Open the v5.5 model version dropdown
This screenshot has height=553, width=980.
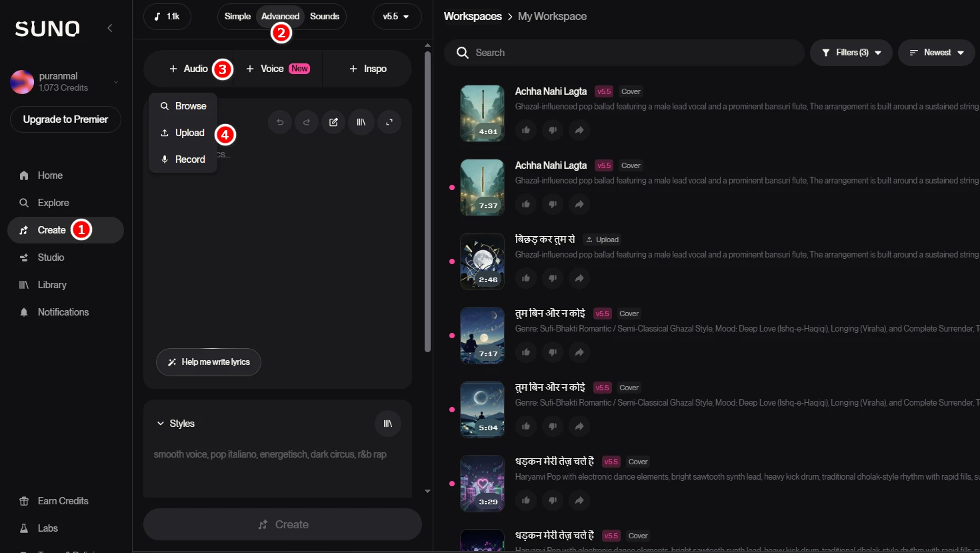click(x=397, y=17)
